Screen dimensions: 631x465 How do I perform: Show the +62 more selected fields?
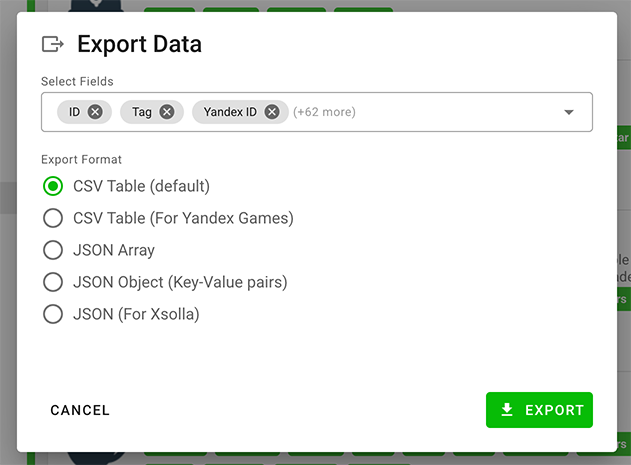324,112
